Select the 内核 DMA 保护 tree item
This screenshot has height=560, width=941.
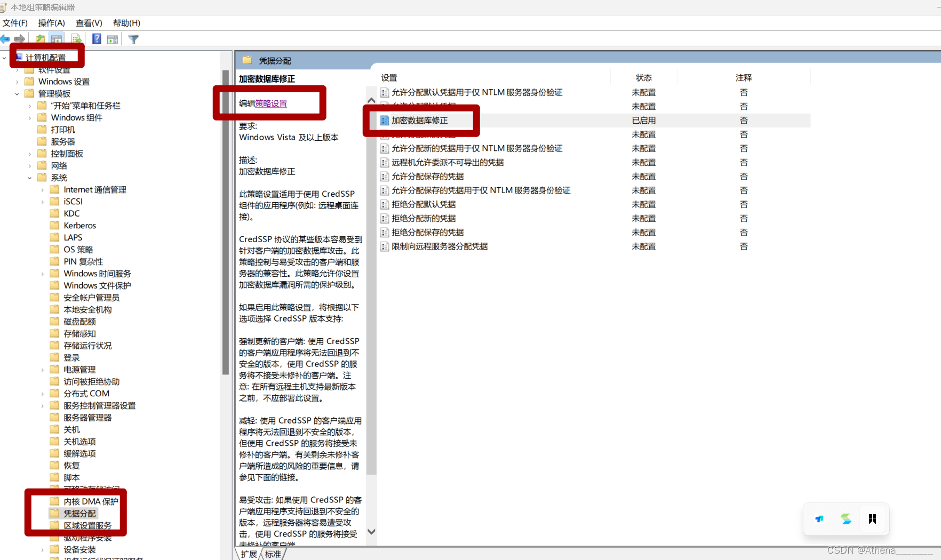click(91, 501)
